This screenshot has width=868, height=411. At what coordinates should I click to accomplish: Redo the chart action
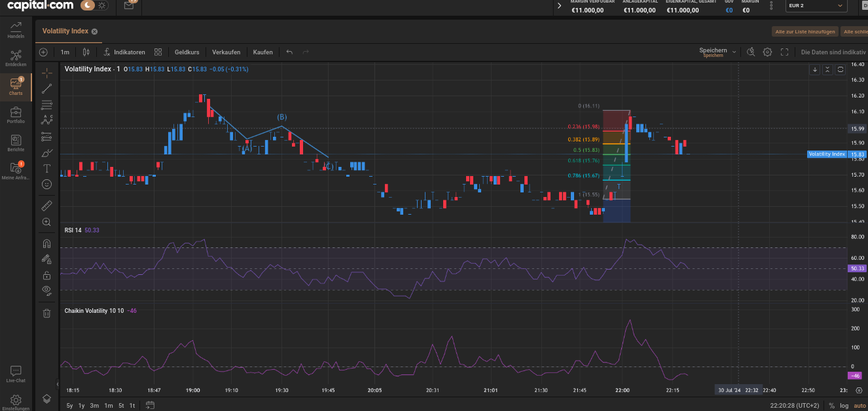(x=306, y=52)
